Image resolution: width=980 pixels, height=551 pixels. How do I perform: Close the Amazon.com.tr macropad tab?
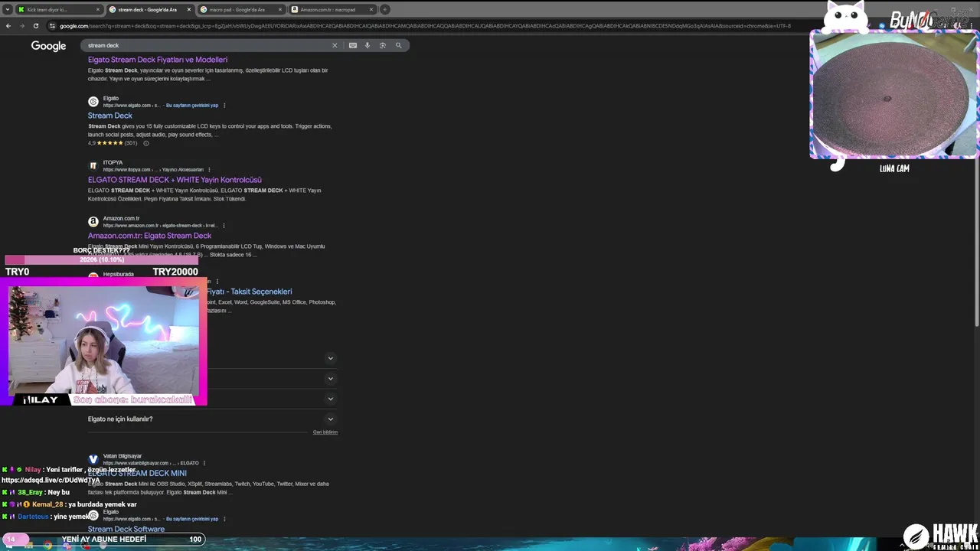[x=371, y=9]
